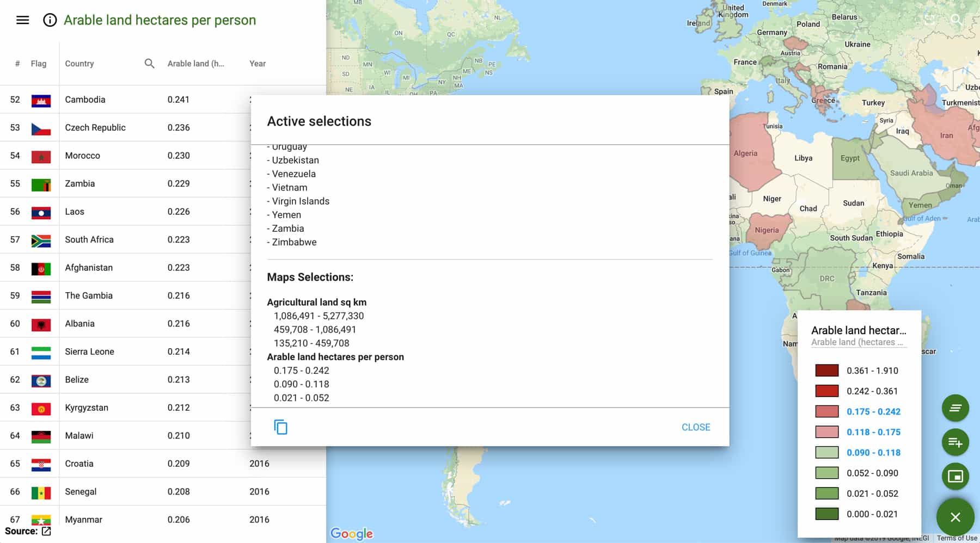Open the navigation hamburger menu
980x543 pixels.
click(x=22, y=20)
